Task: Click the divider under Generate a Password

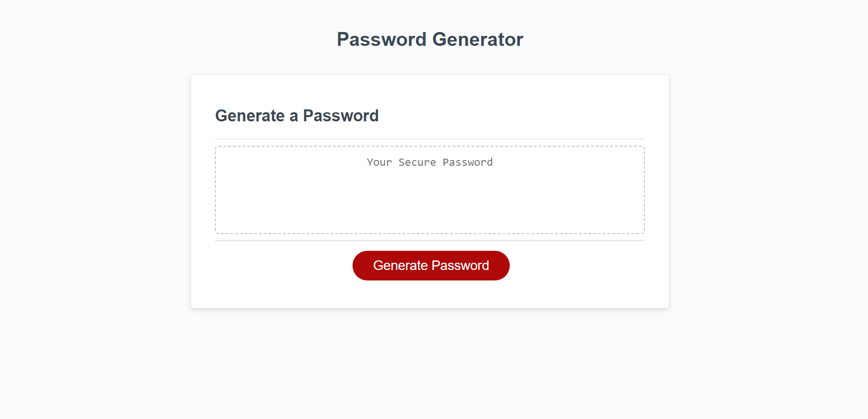Action: tap(429, 139)
